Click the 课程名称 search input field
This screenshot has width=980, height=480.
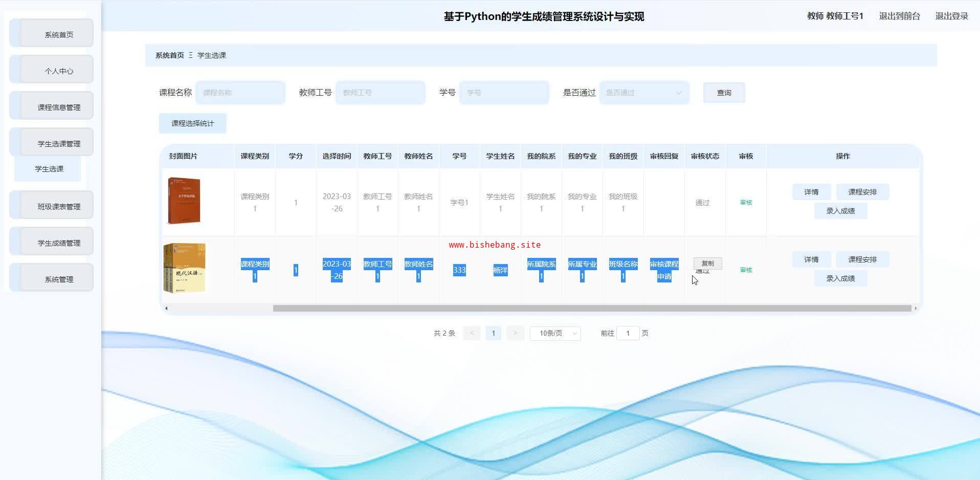point(240,93)
